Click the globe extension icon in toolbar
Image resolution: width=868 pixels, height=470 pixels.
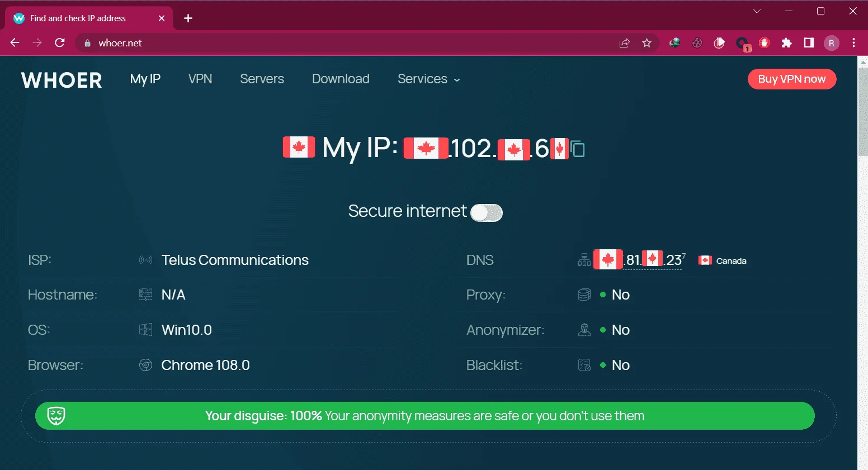click(674, 43)
